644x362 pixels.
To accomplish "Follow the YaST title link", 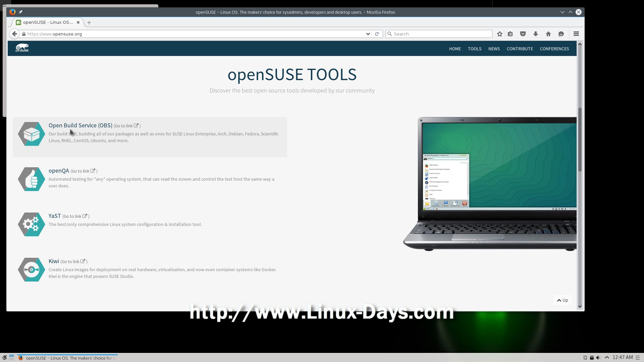I will click(x=55, y=216).
